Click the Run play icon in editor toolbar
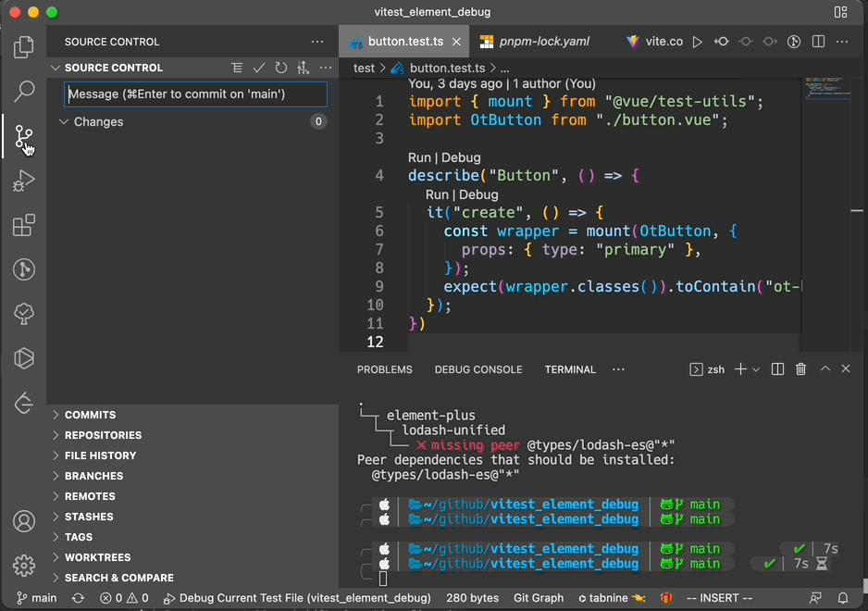 [698, 42]
